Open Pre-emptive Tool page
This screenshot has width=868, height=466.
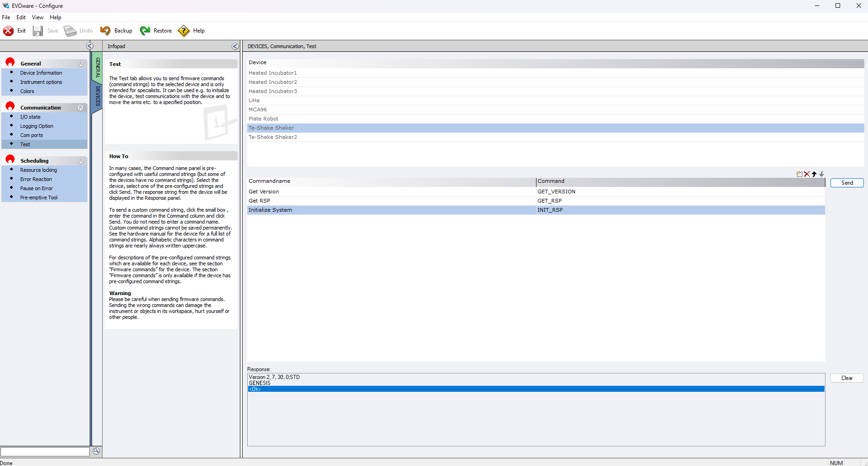click(x=38, y=197)
